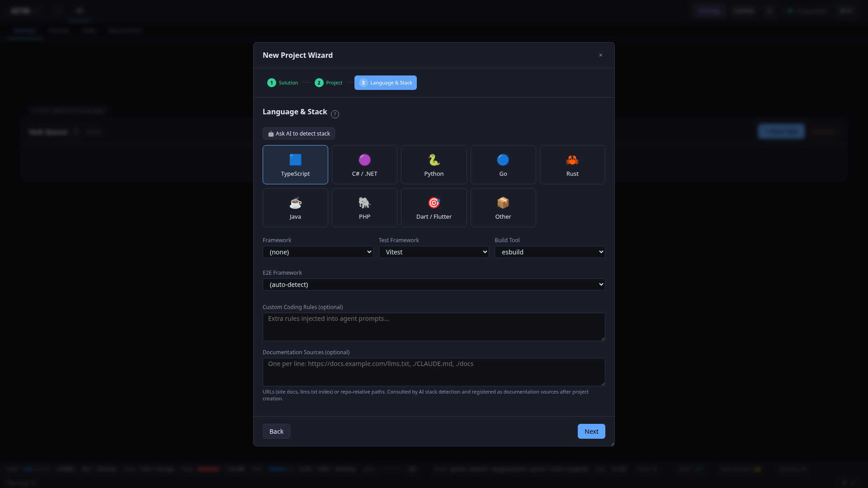Expand the Build Tool dropdown showing esbuild

click(550, 252)
